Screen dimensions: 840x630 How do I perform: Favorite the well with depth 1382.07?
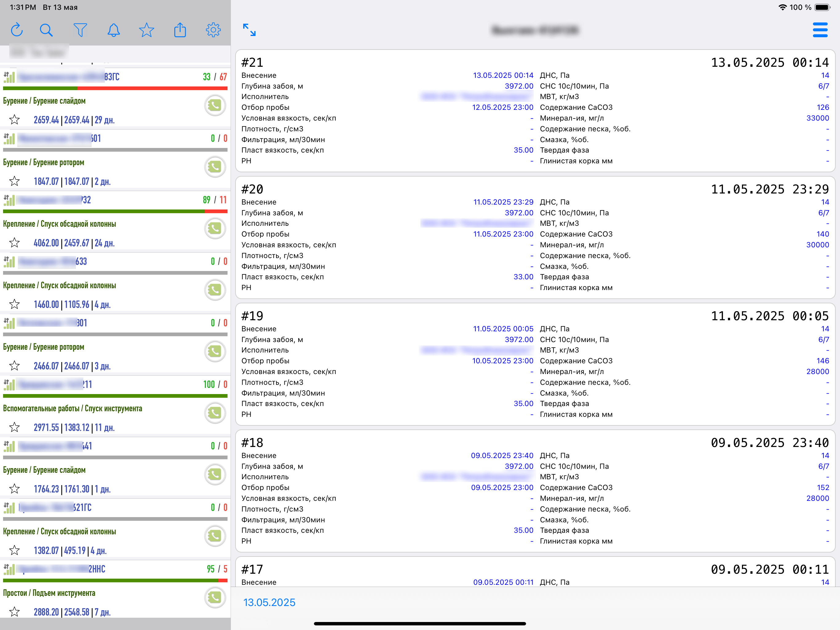pos(14,551)
